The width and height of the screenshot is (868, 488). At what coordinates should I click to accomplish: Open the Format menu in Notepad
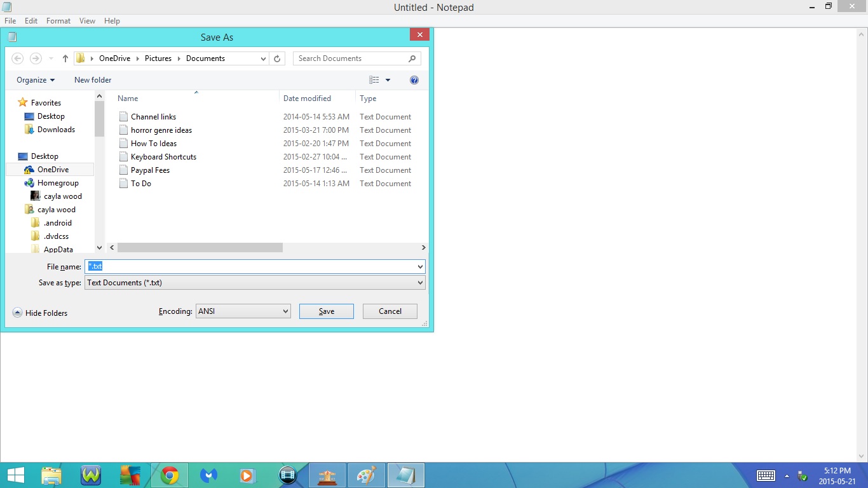click(58, 20)
